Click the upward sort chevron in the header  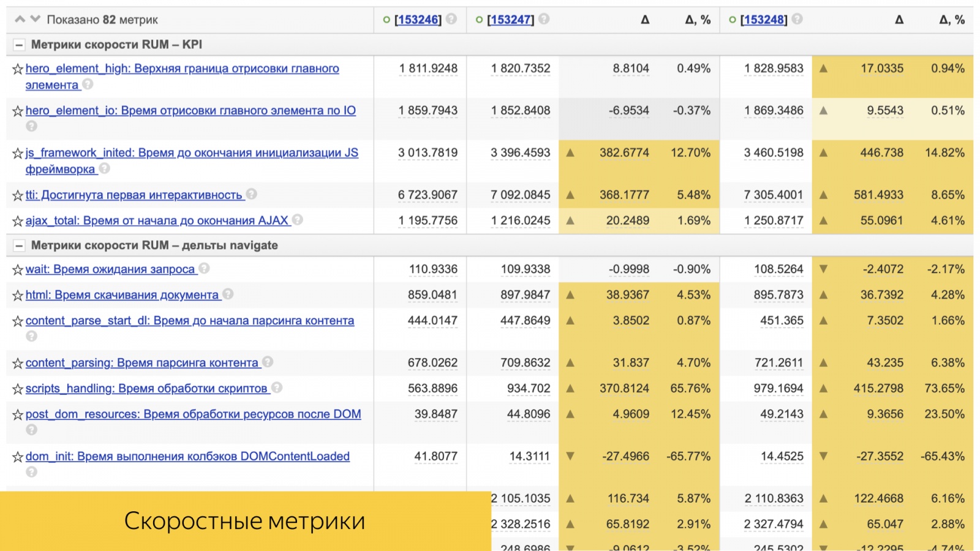[19, 19]
